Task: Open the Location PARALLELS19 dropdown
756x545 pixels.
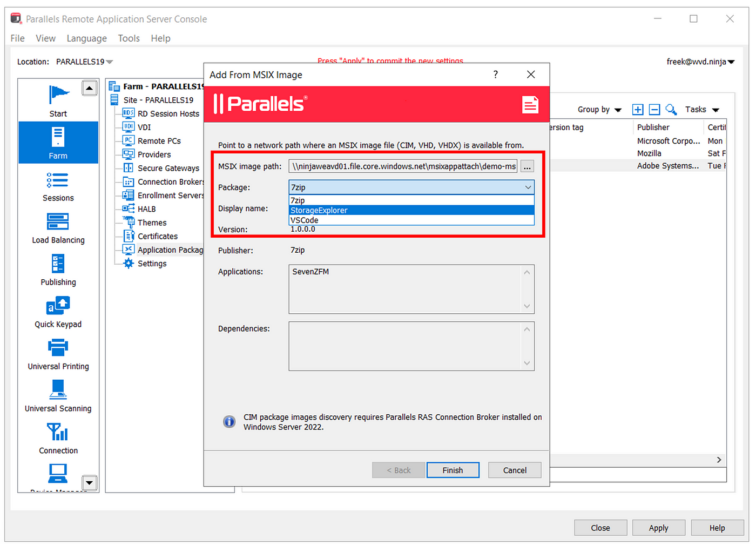Action: 85,62
